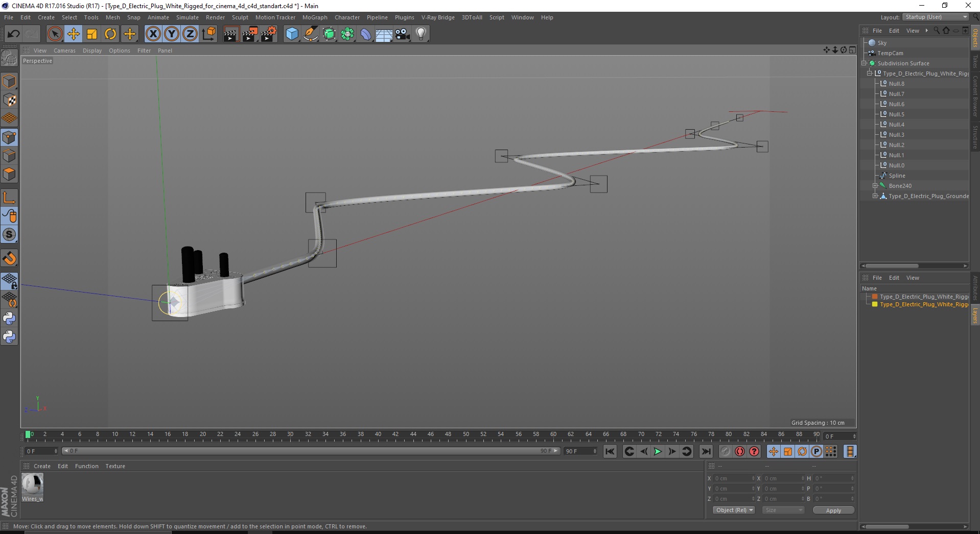Collapse the Subdivision Surface object tree

(864, 63)
